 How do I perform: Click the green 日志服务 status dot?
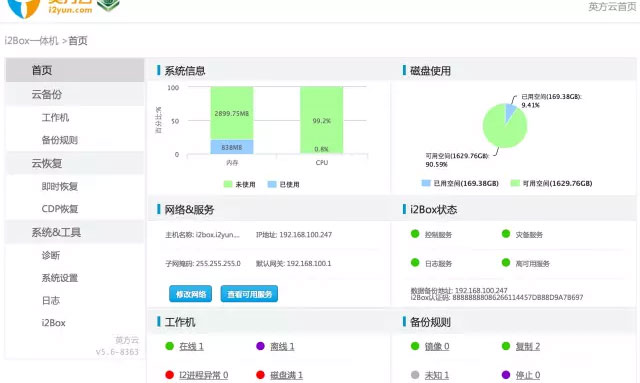[415, 263]
